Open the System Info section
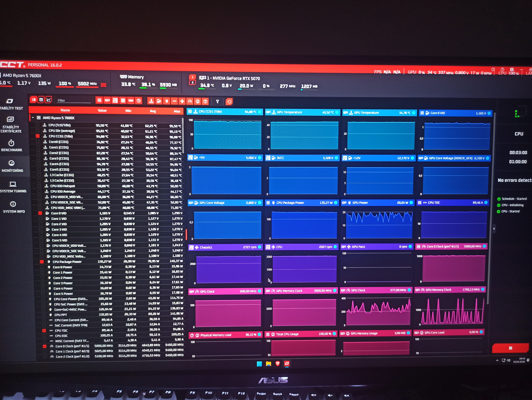Screen dimensions: 532x400 click(x=14, y=207)
